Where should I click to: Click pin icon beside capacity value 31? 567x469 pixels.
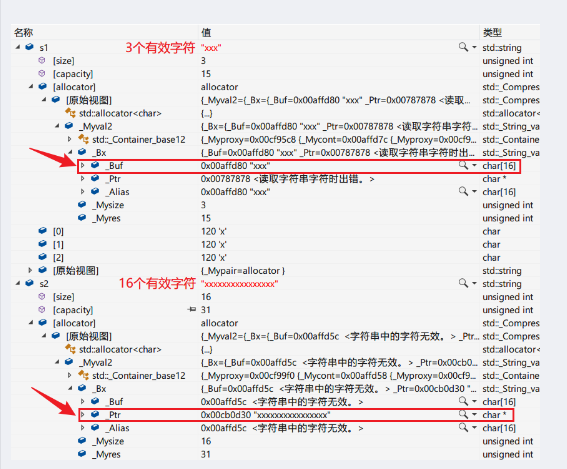click(192, 309)
